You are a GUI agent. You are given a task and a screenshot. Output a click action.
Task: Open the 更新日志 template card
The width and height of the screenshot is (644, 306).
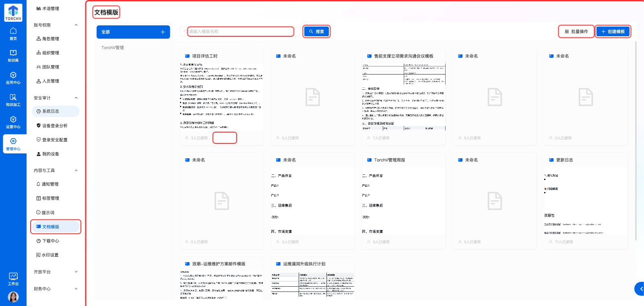click(586, 201)
